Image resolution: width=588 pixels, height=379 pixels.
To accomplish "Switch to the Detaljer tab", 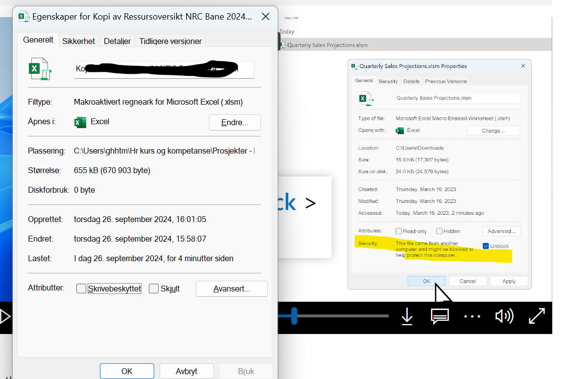I will (117, 41).
